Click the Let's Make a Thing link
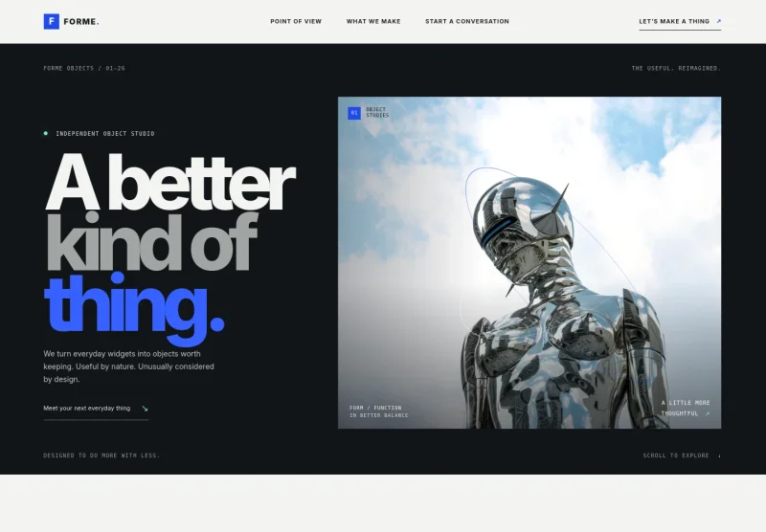 coord(680,22)
